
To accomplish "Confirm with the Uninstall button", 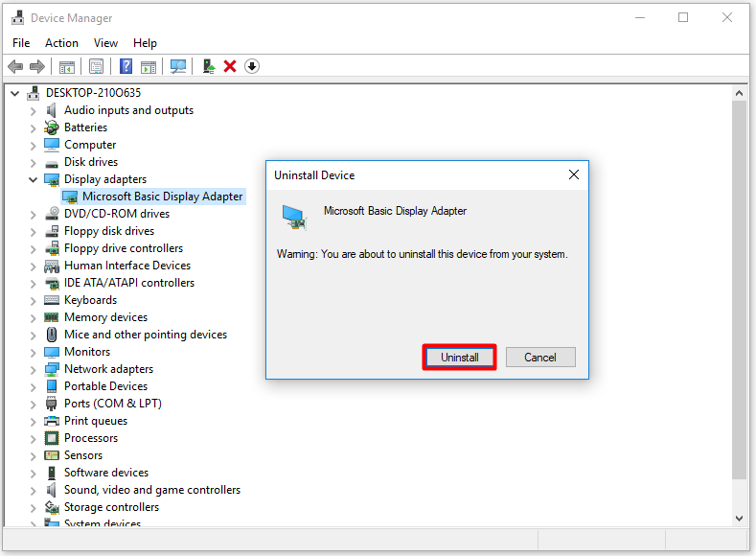I will 460,358.
